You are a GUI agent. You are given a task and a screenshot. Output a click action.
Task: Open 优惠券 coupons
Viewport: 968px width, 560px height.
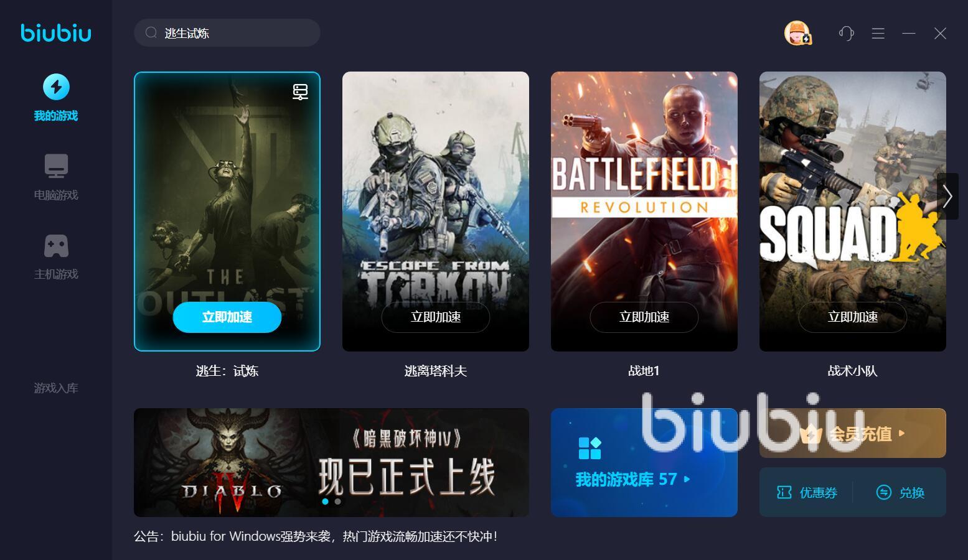coord(807,493)
